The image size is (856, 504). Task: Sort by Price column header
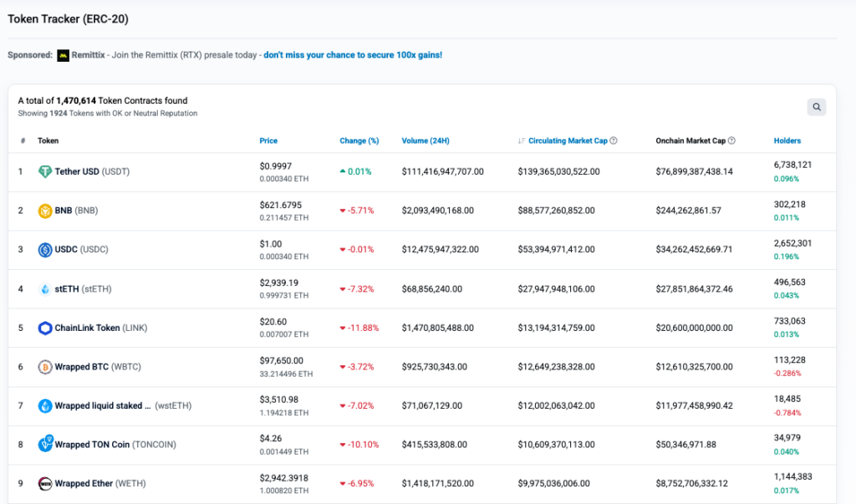[x=268, y=141]
